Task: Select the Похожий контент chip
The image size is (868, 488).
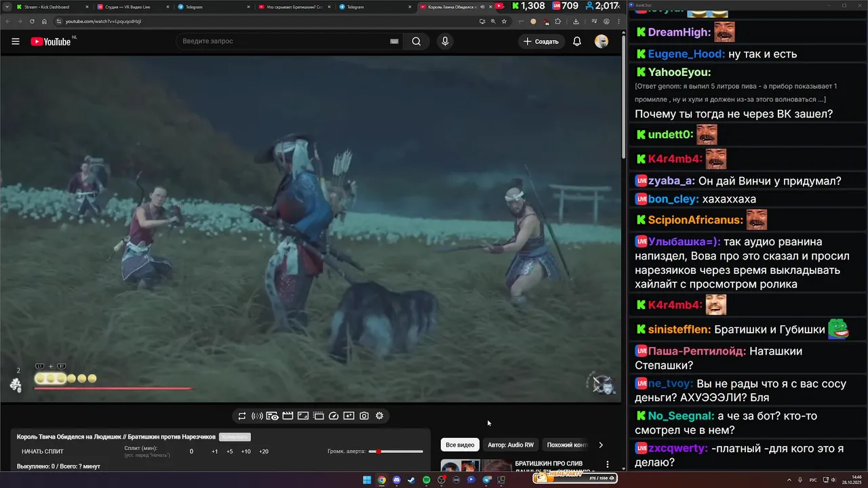Action: (x=568, y=445)
